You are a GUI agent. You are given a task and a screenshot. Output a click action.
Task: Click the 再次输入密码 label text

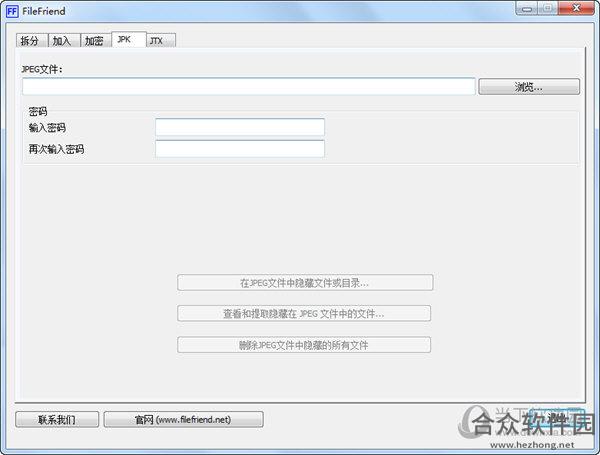pos(56,149)
